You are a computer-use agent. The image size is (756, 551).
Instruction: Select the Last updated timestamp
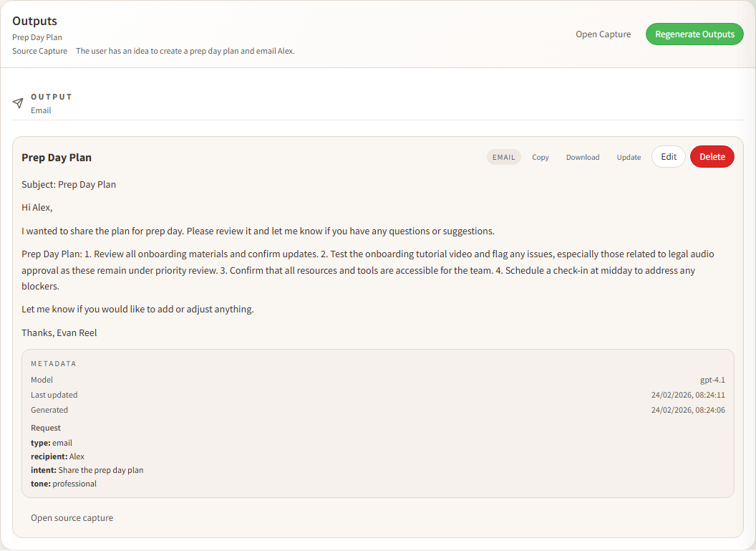(x=687, y=395)
